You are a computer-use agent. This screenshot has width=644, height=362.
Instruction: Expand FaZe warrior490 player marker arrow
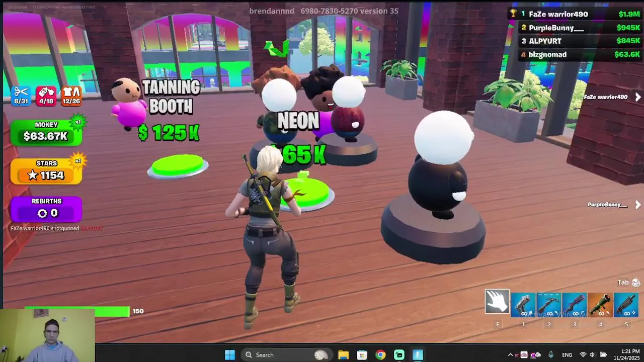click(638, 97)
